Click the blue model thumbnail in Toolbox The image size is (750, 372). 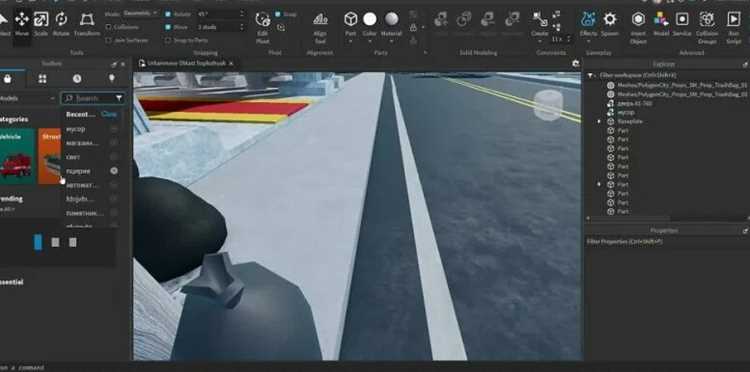tap(38, 242)
